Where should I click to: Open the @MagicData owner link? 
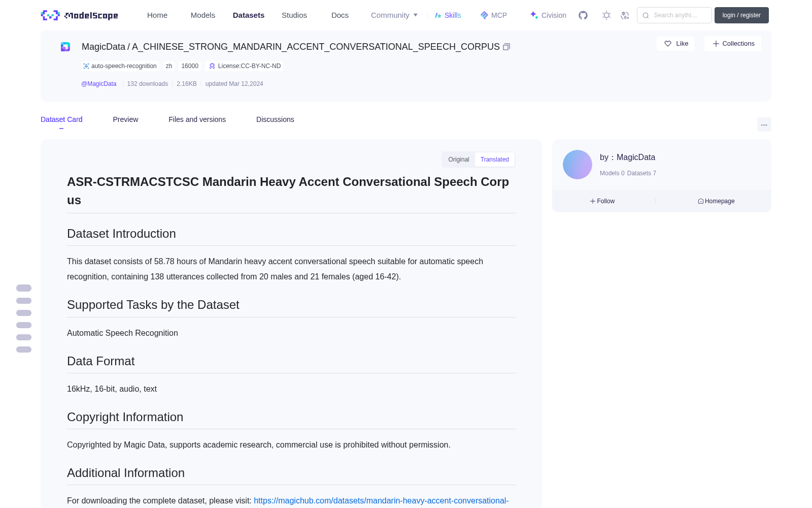click(99, 84)
